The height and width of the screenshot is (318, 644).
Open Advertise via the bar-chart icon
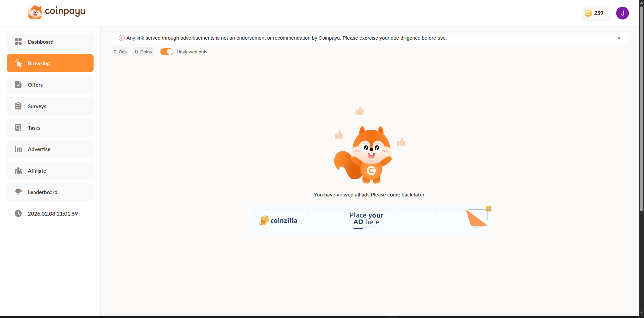point(18,149)
